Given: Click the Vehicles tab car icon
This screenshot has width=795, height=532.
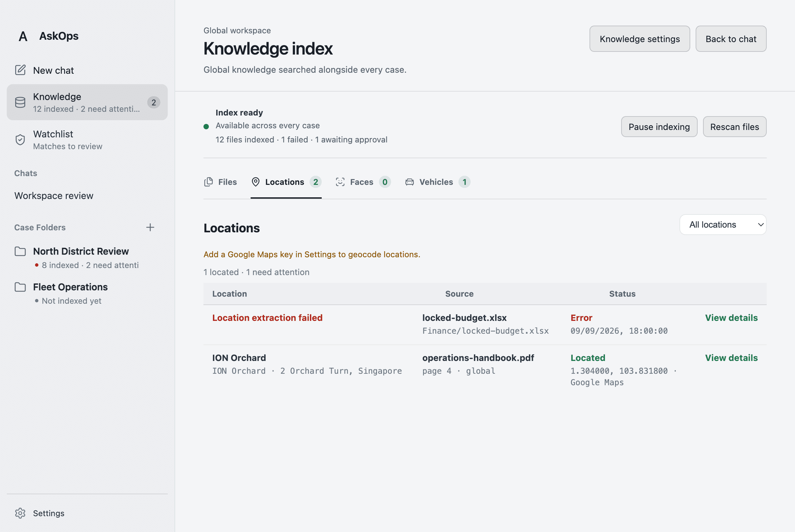Looking at the screenshot, I should (409, 182).
